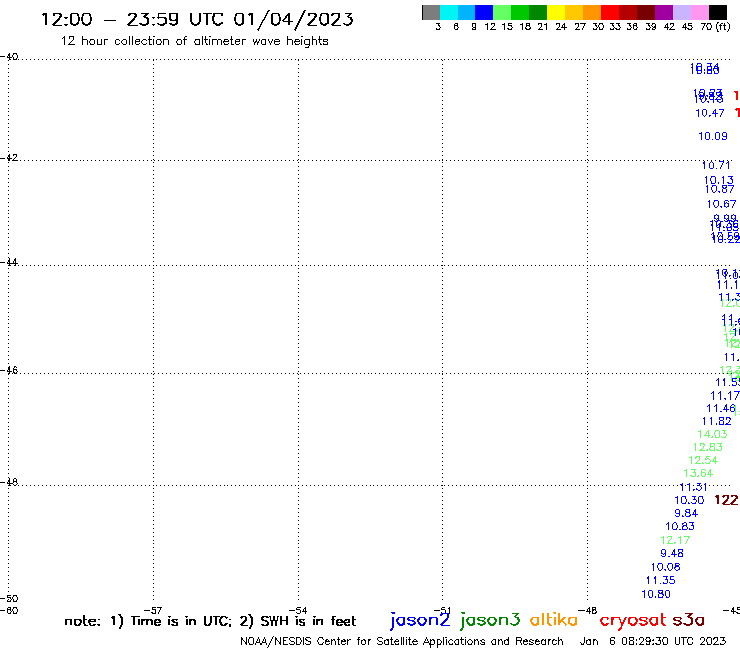This screenshot has width=740, height=650.
Task: Click the subtitle '12 hour collection of altimeter wave heights'
Action: [x=194, y=41]
